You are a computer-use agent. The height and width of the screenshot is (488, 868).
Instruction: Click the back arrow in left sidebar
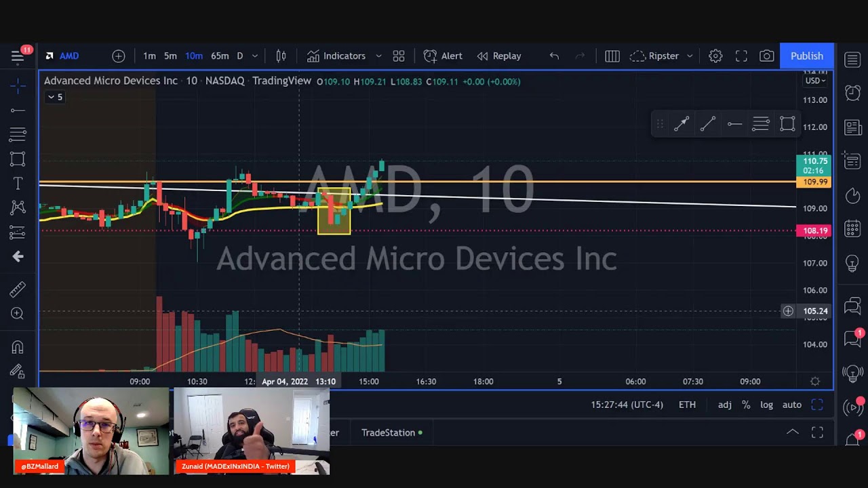click(18, 256)
